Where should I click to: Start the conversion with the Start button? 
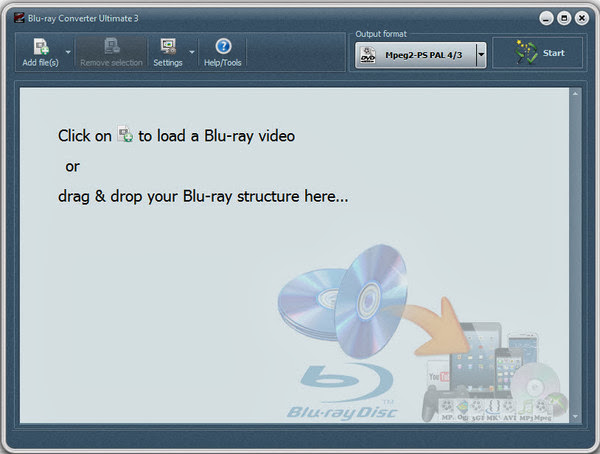(538, 53)
